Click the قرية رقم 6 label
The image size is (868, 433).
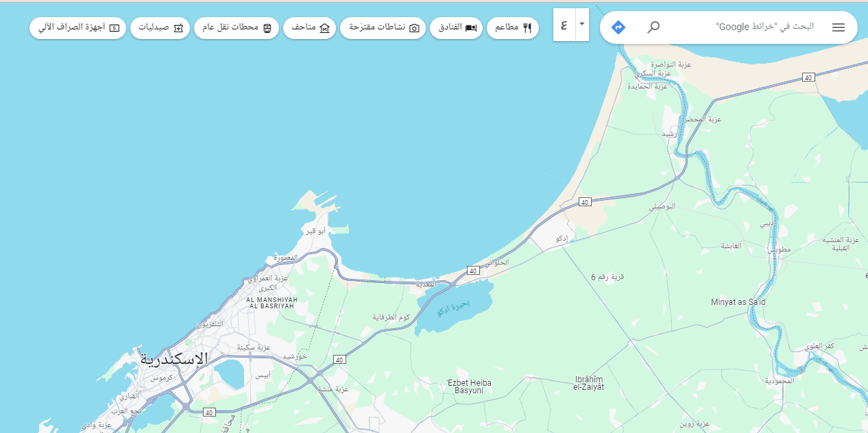coord(607,277)
